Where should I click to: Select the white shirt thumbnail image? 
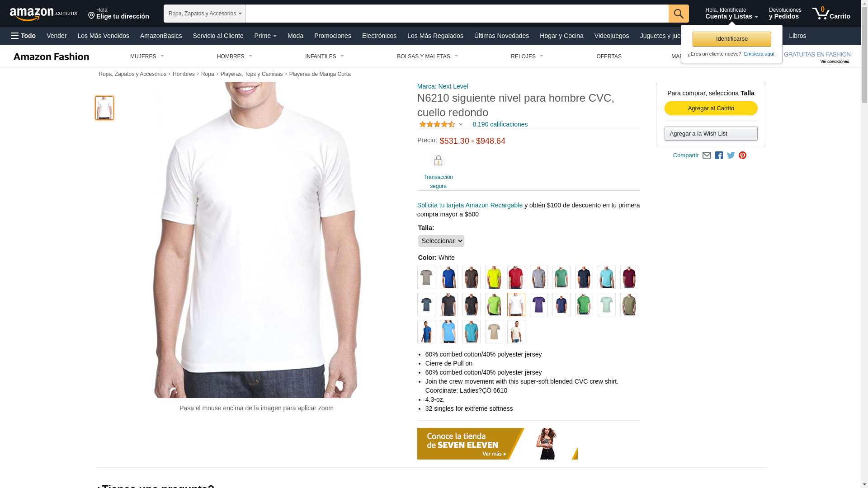[104, 108]
